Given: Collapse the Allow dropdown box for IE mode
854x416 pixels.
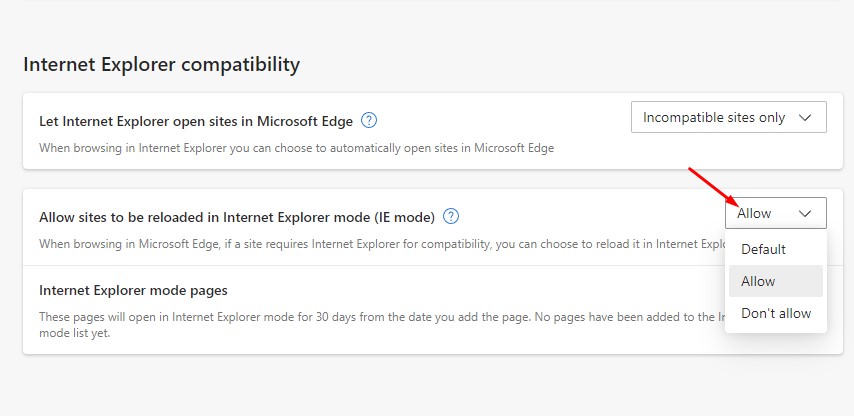Looking at the screenshot, I should coord(775,213).
